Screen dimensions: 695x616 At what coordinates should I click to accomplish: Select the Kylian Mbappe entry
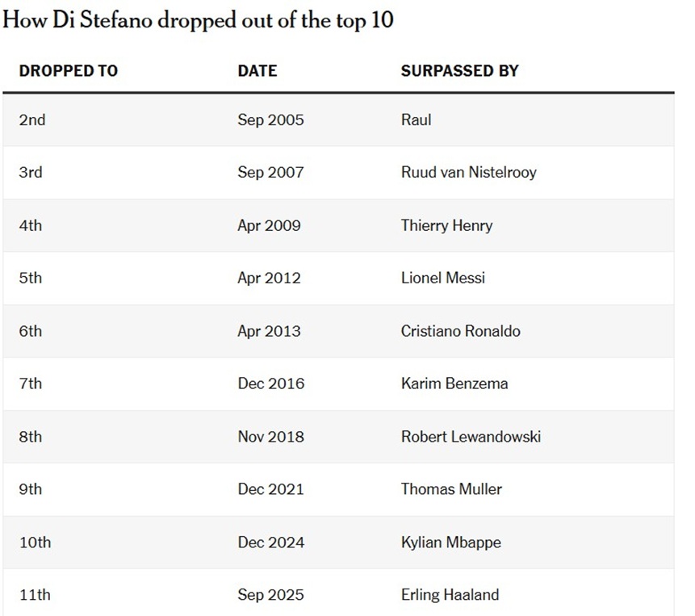pyautogui.click(x=450, y=543)
